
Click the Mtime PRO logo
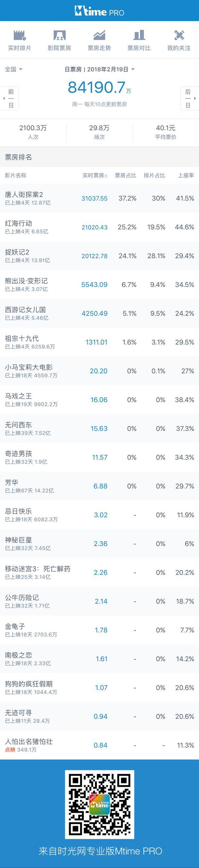[x=99, y=12]
